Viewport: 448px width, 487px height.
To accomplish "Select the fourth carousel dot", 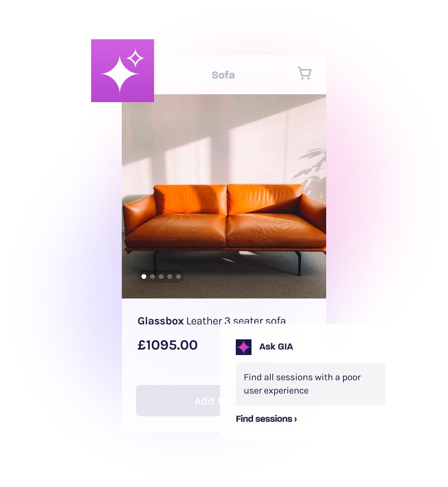I will click(x=170, y=276).
